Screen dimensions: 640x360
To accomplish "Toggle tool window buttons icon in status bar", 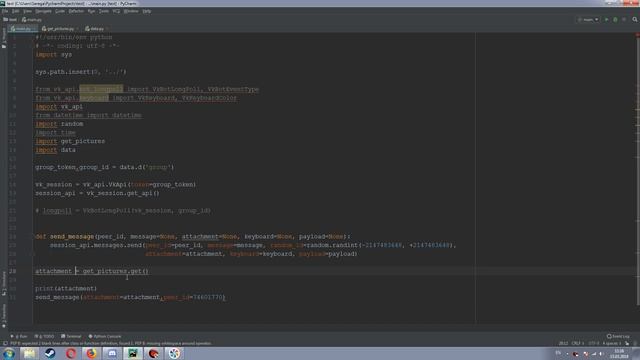I will (5, 344).
